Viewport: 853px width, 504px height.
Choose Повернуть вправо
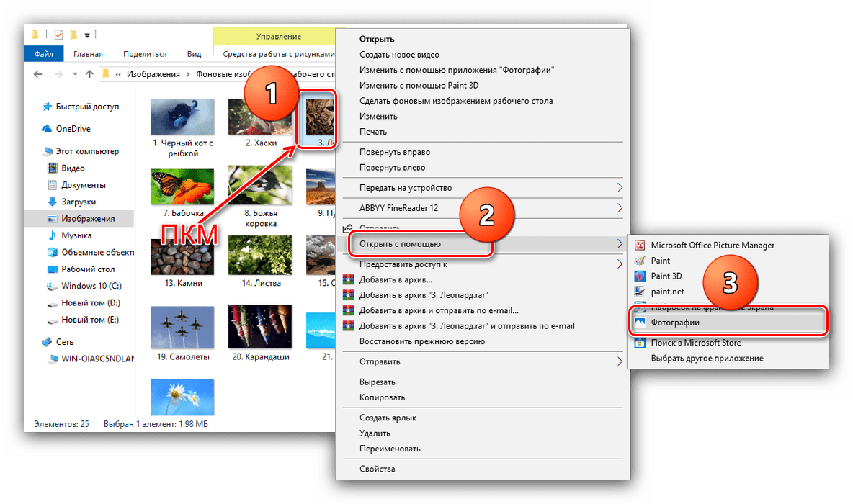pos(394,152)
